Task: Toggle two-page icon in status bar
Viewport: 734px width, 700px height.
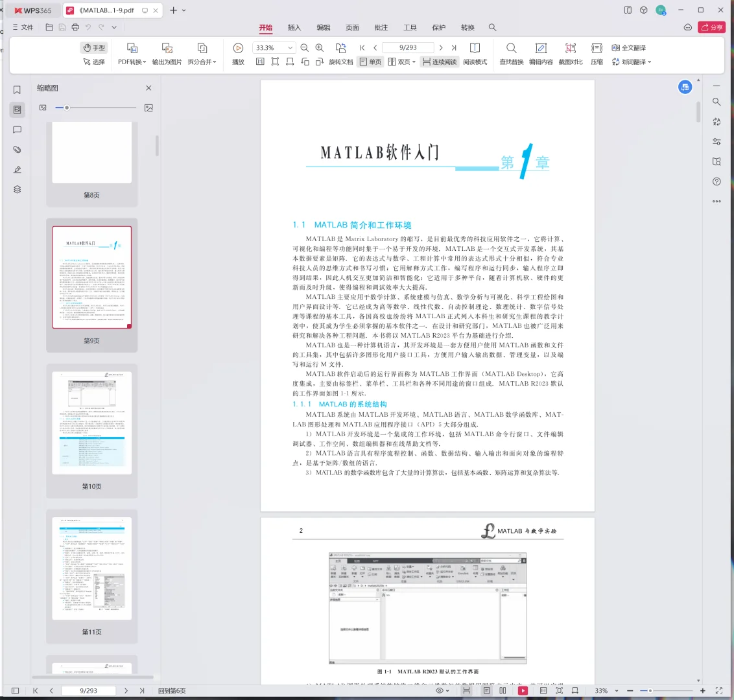Action: [x=503, y=691]
